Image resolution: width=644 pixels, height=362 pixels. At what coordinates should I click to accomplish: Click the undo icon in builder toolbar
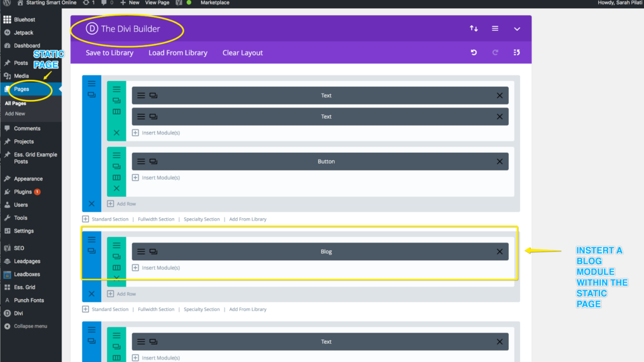pyautogui.click(x=474, y=53)
